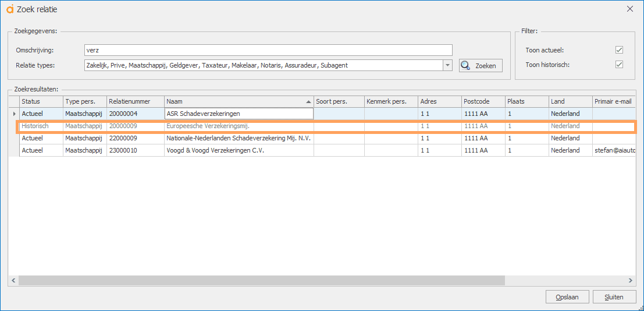The height and width of the screenshot is (311, 644).
Task: Click postcode 1111 AA in Voogd & Voogd row
Action: point(483,151)
